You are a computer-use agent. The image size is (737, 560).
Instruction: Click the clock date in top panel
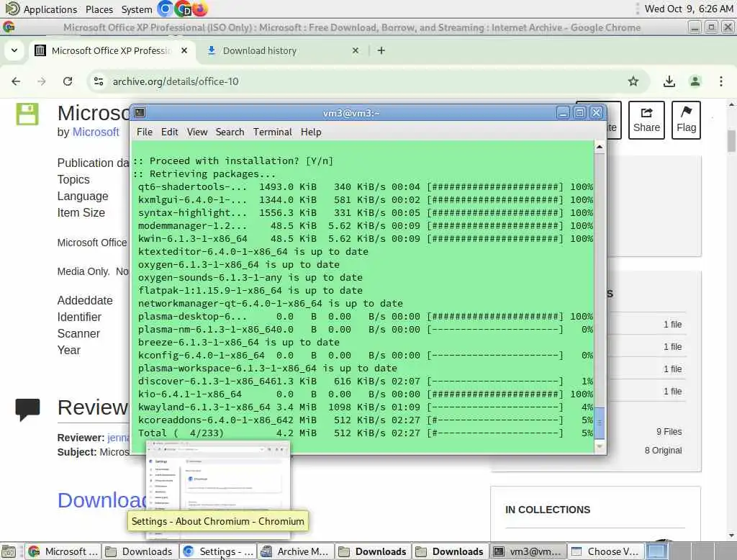pyautogui.click(x=689, y=9)
